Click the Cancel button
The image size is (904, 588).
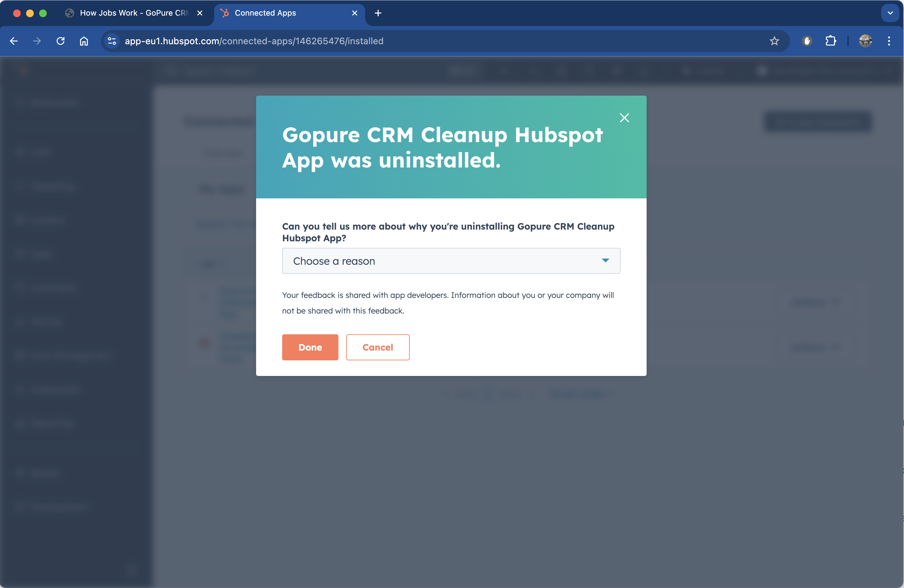(x=377, y=347)
